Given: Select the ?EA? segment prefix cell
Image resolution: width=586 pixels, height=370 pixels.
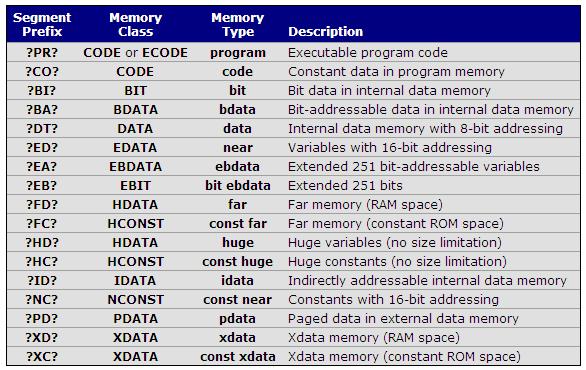Looking at the screenshot, I should coord(42,167).
